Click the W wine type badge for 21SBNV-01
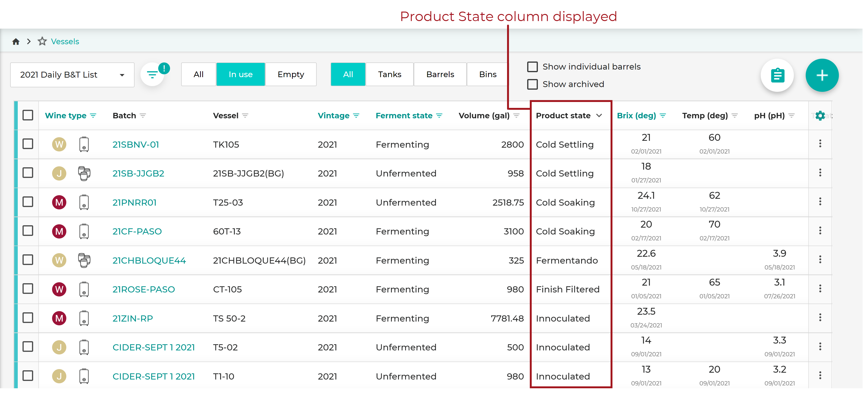This screenshot has width=868, height=393. 59,145
